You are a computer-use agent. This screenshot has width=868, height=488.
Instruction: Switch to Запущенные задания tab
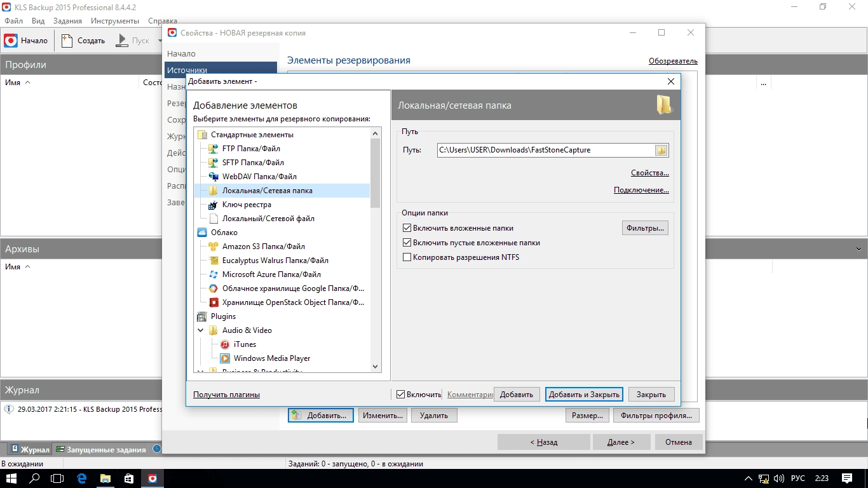(100, 449)
